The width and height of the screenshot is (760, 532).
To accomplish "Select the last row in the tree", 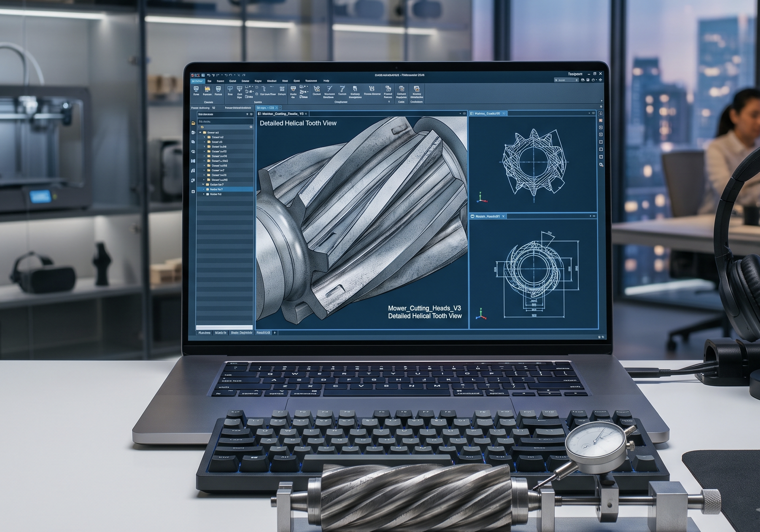I will (x=225, y=194).
